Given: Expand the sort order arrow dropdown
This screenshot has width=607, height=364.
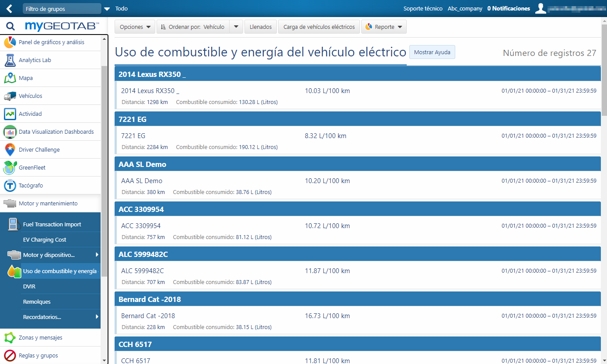Looking at the screenshot, I should click(x=236, y=27).
